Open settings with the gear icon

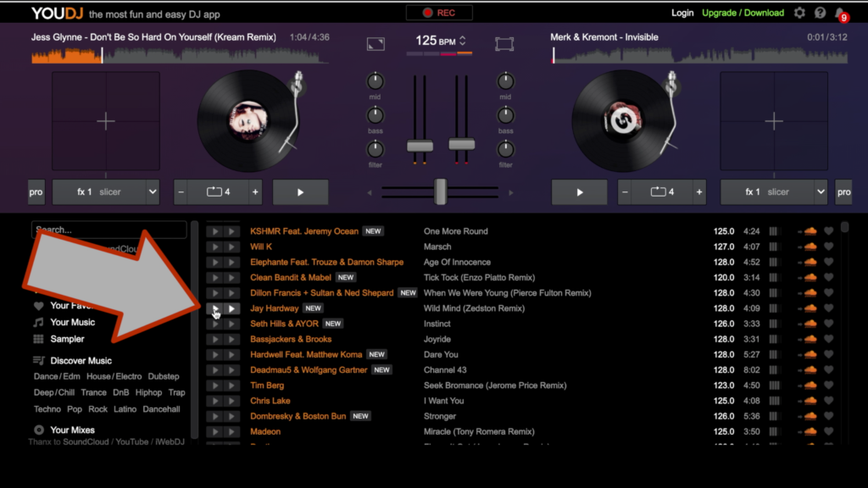pos(799,13)
